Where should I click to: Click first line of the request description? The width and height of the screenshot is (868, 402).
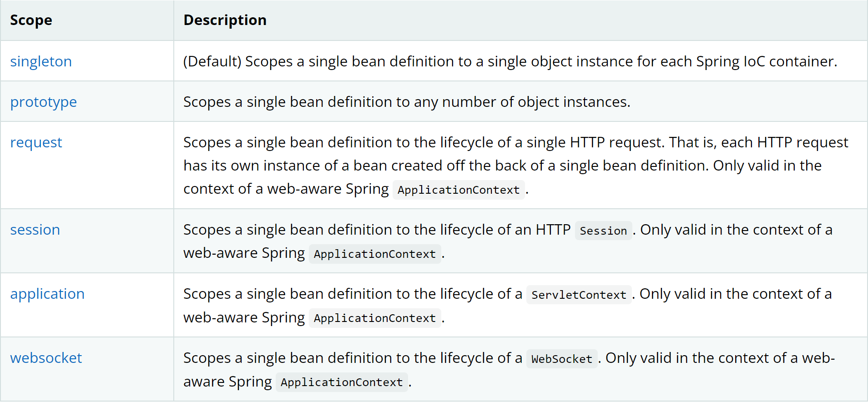tap(515, 142)
